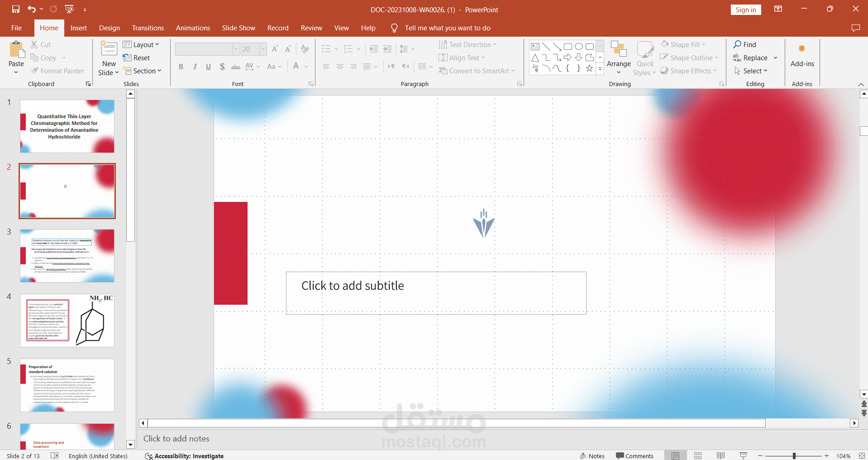Choose the Isosceles Triangle shape
The image size is (868, 460).
point(535,57)
